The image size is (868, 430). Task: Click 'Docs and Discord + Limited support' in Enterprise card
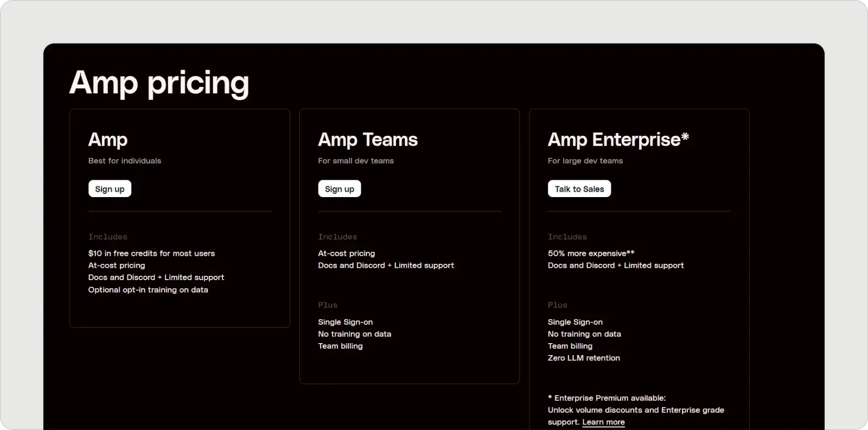(616, 265)
